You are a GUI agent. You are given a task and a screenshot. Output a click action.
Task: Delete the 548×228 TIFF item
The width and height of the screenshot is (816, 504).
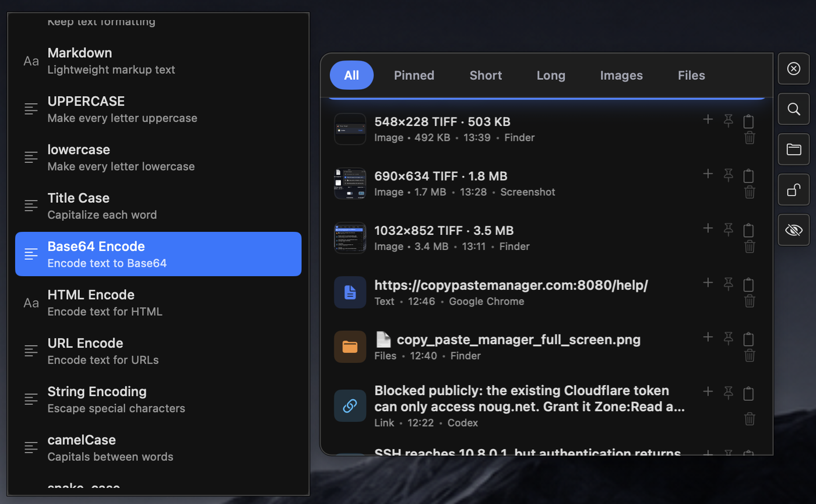coord(750,138)
